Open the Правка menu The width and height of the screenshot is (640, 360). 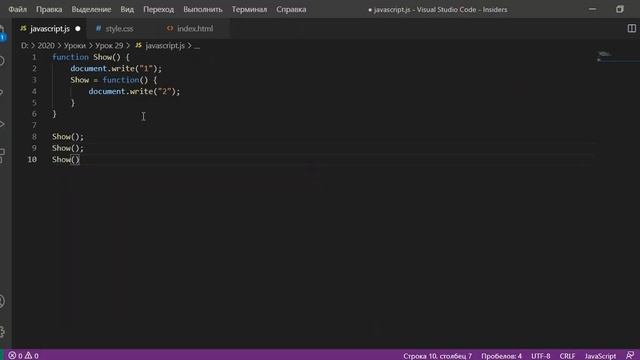click(x=49, y=9)
